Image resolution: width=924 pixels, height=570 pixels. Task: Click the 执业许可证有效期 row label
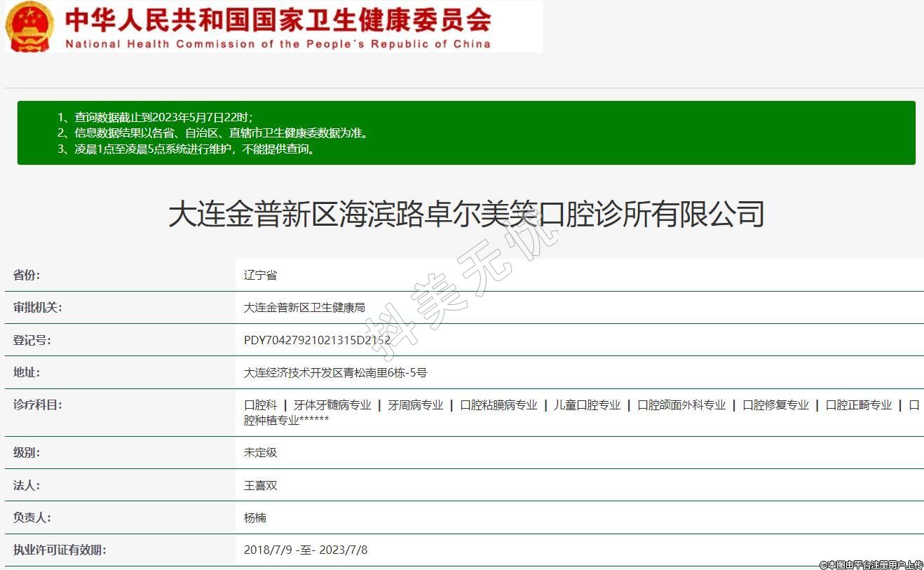pos(60,550)
